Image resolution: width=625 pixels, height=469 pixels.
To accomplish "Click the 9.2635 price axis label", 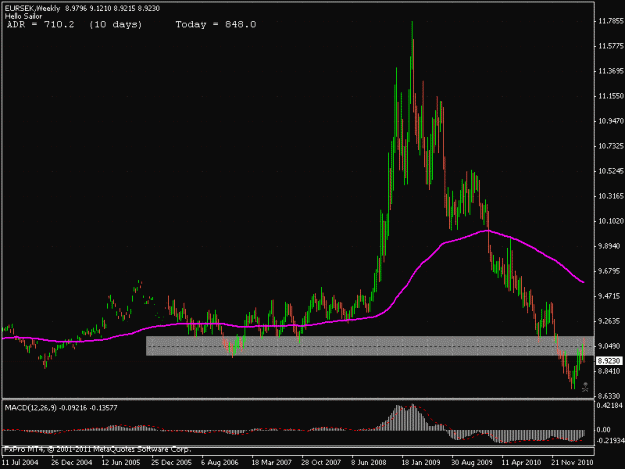I will [x=609, y=321].
